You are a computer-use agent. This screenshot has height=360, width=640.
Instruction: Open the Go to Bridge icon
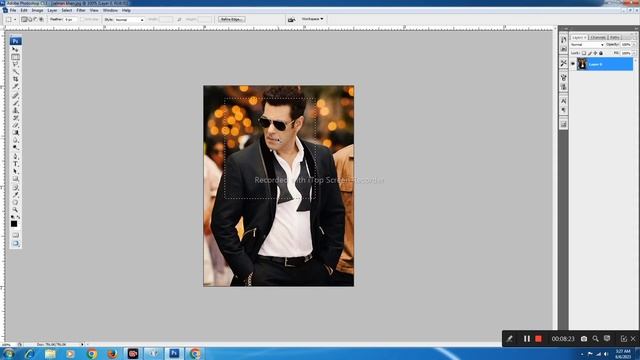coord(291,19)
